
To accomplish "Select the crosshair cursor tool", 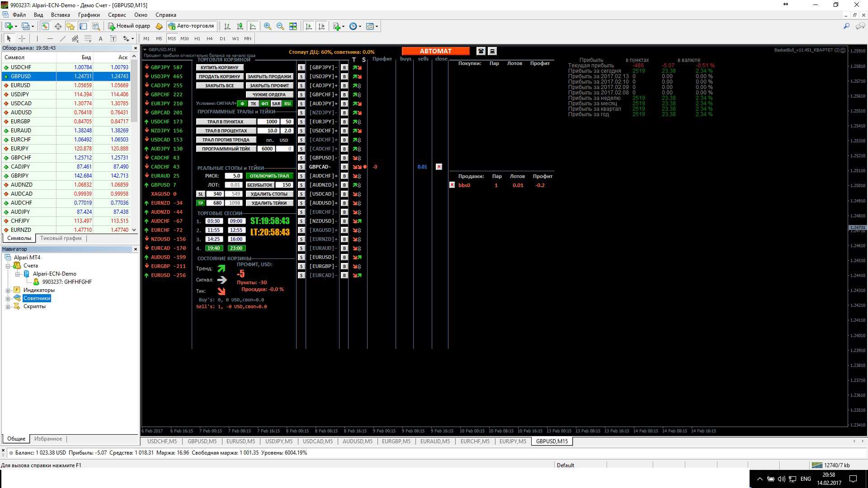I will pyautogui.click(x=21, y=38).
